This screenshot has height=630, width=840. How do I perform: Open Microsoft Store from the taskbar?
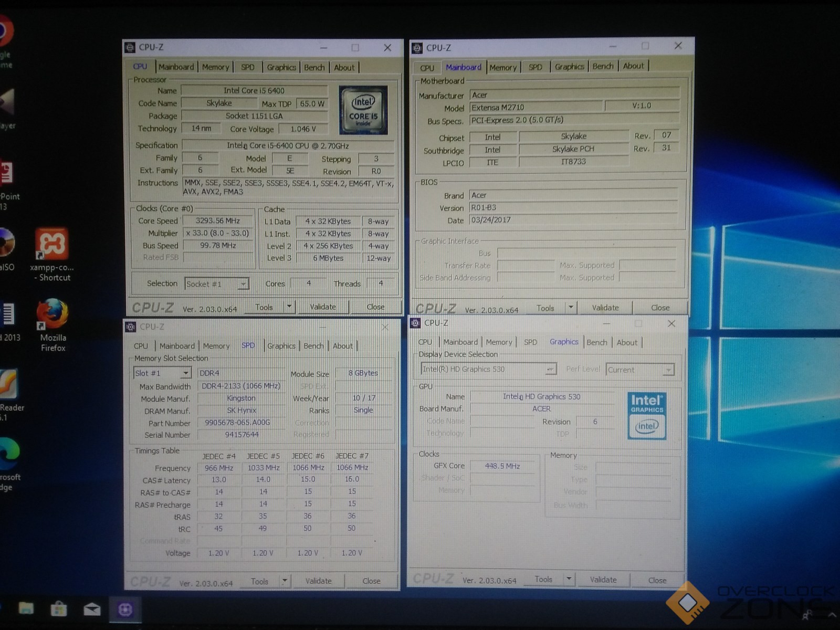click(x=59, y=609)
